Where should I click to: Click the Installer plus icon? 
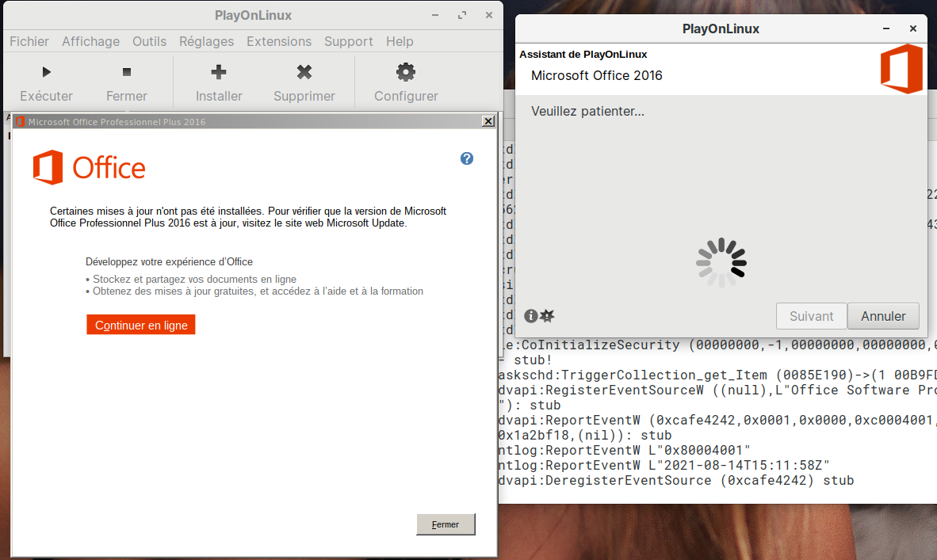click(219, 73)
